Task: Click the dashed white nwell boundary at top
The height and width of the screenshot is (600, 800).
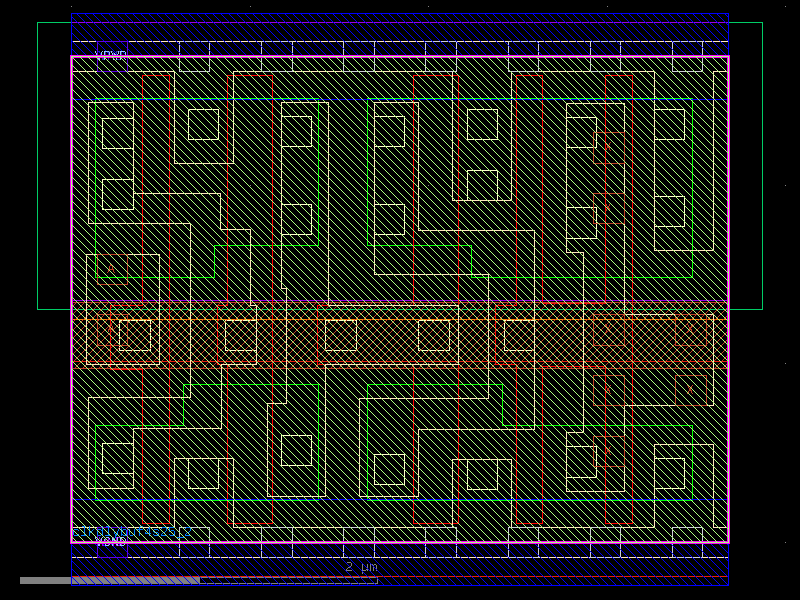Action: click(x=300, y=40)
